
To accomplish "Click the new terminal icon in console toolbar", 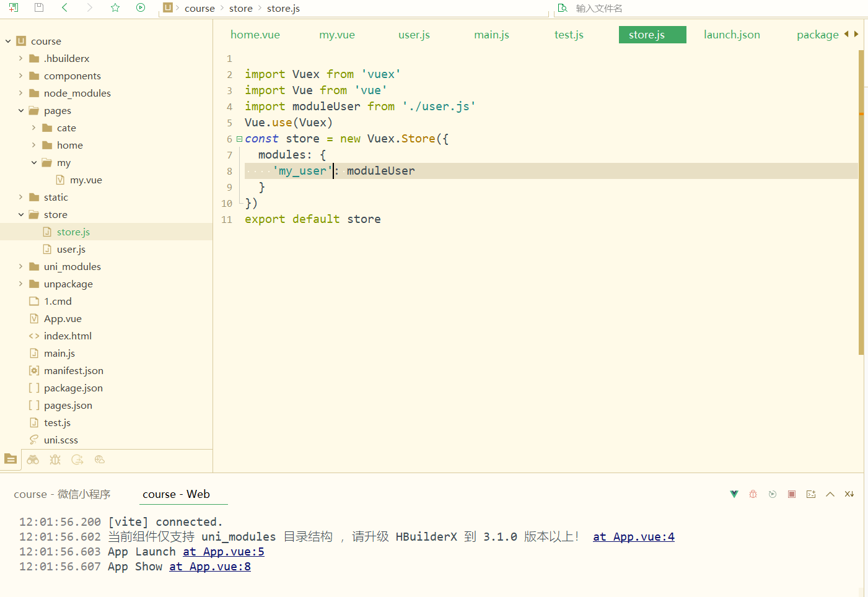I will coord(811,494).
